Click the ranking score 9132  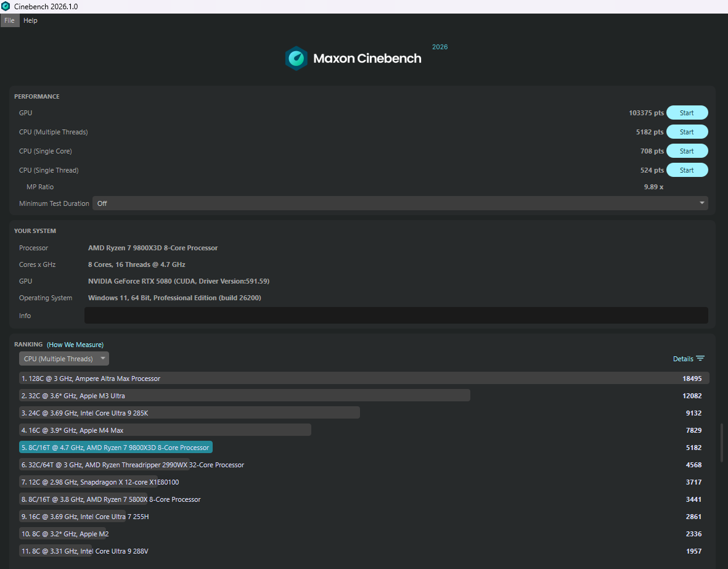(693, 413)
